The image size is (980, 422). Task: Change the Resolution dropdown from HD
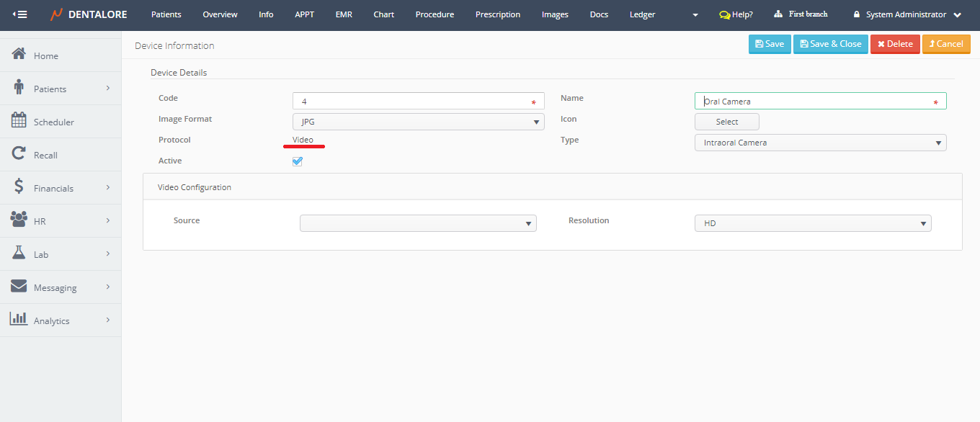coord(813,223)
